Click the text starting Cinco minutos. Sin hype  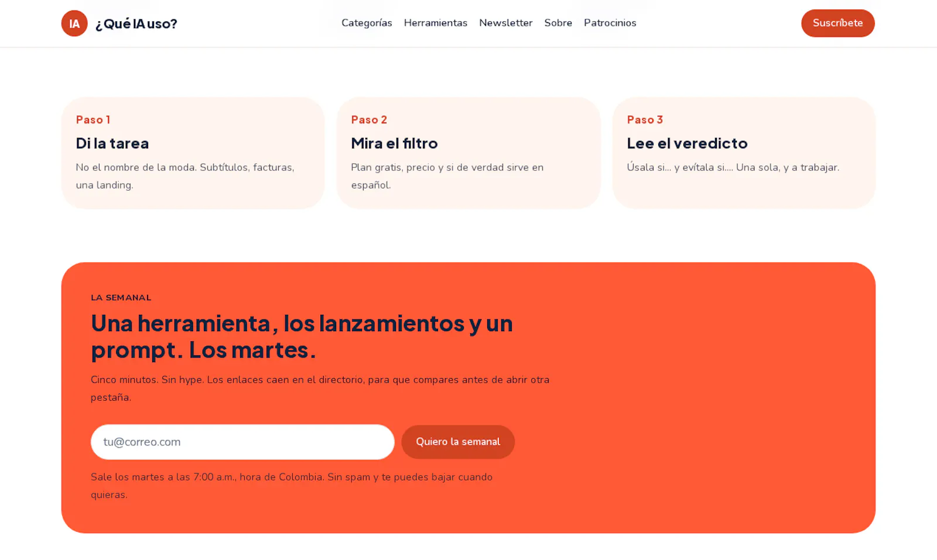320,389
